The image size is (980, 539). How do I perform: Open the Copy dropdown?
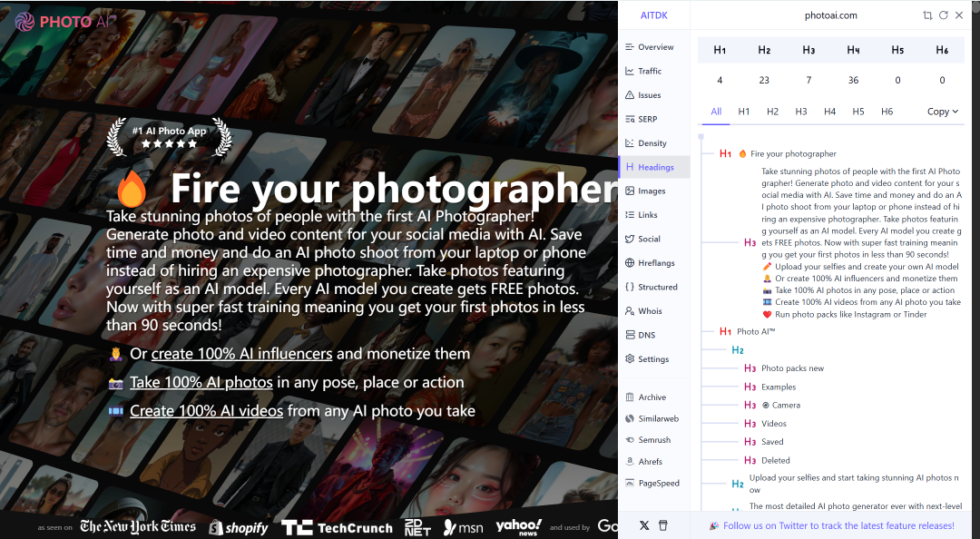pyautogui.click(x=943, y=112)
